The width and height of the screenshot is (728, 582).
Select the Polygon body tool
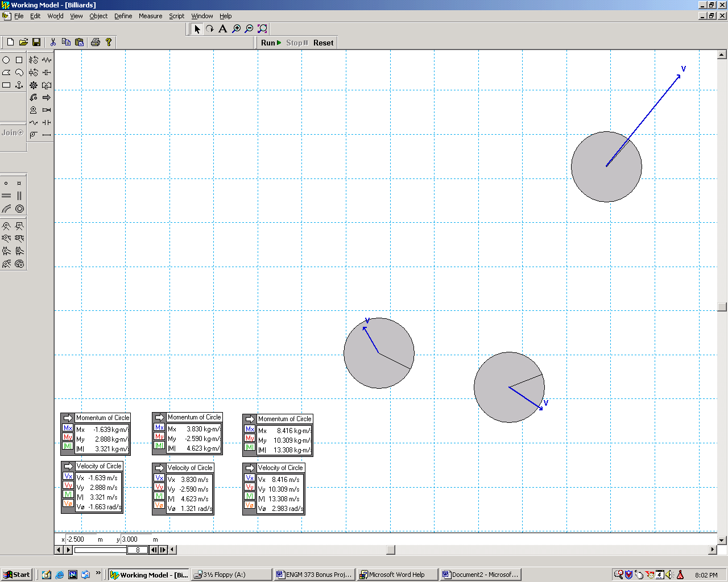[6, 72]
